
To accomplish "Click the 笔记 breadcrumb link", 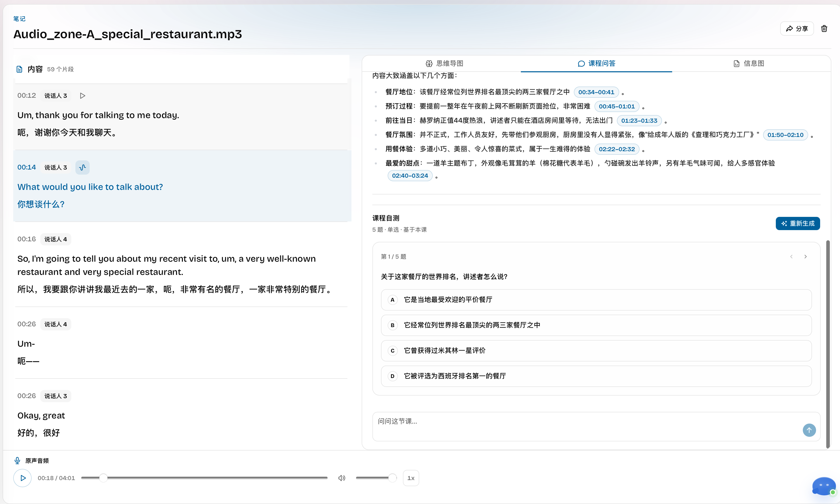I will pos(19,19).
